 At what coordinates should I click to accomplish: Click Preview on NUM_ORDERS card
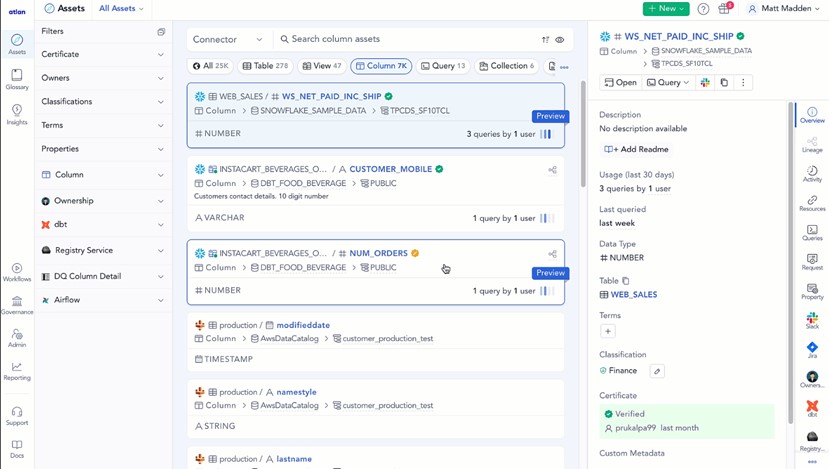550,273
